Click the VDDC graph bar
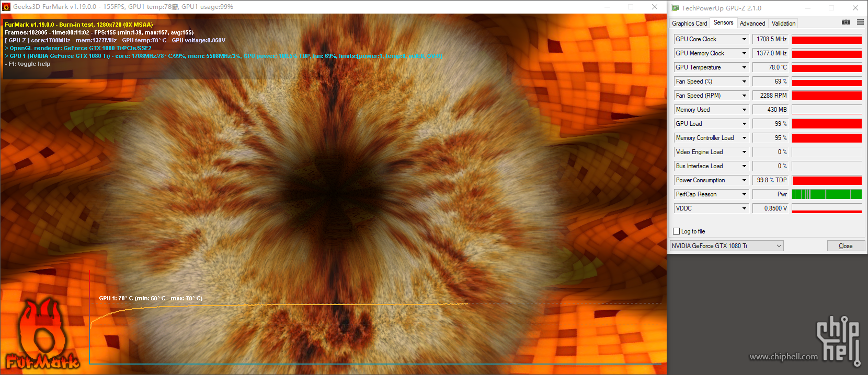 [x=827, y=208]
